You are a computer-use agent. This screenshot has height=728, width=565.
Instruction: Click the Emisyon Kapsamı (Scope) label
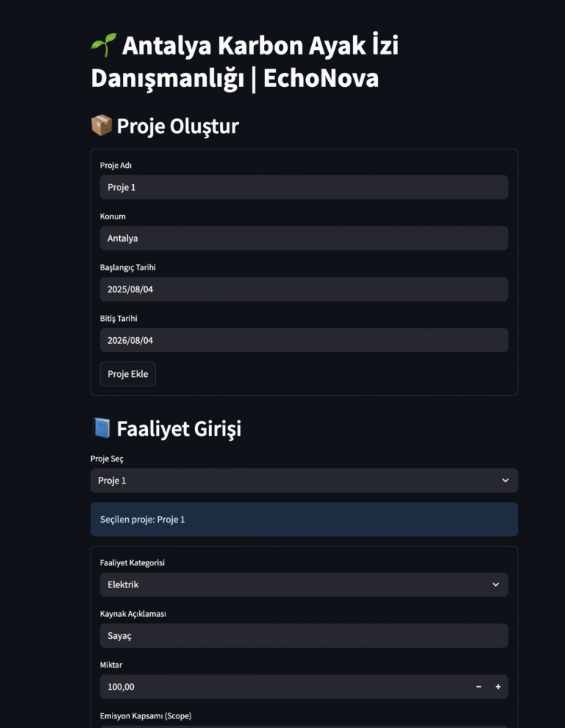(146, 715)
